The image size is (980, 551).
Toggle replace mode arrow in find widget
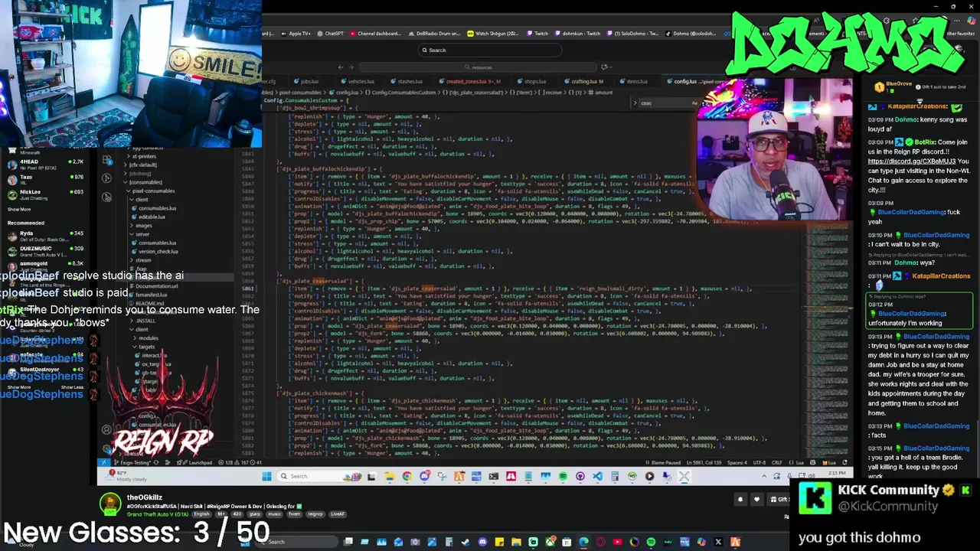(x=635, y=103)
